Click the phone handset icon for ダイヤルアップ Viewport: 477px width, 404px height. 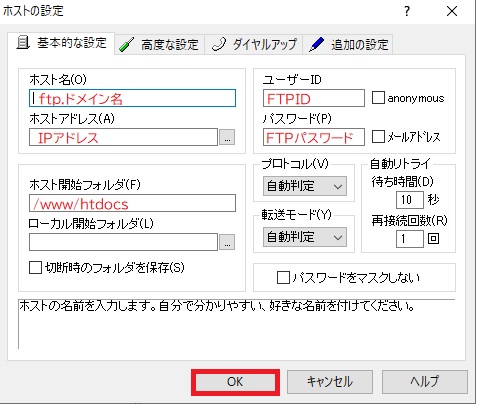click(x=219, y=44)
